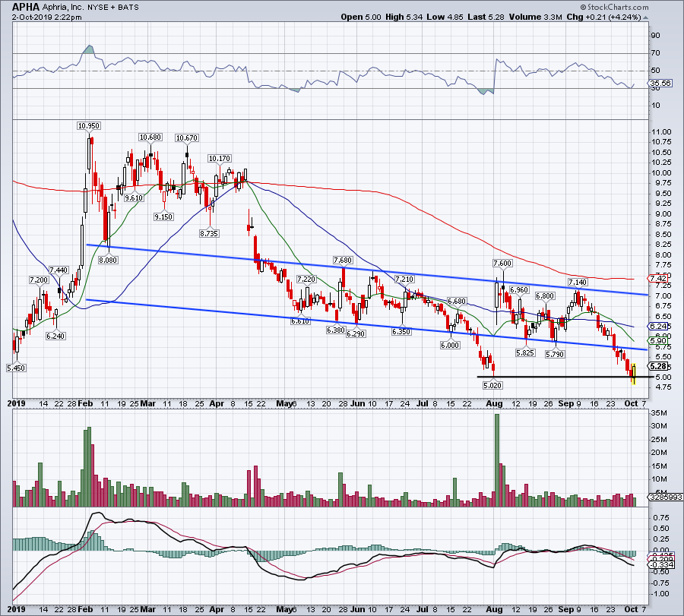Click the 7.42 red moving average tag
The image size is (684, 616).
pos(658,278)
